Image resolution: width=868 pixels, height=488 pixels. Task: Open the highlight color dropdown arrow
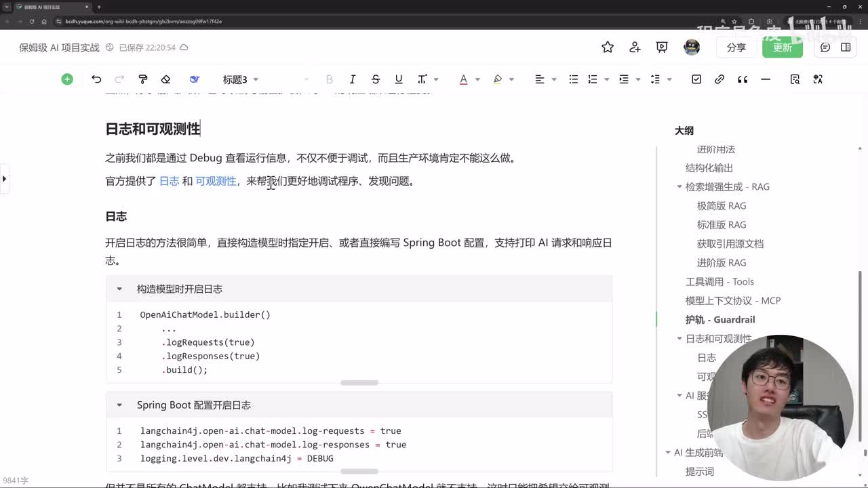click(x=511, y=79)
